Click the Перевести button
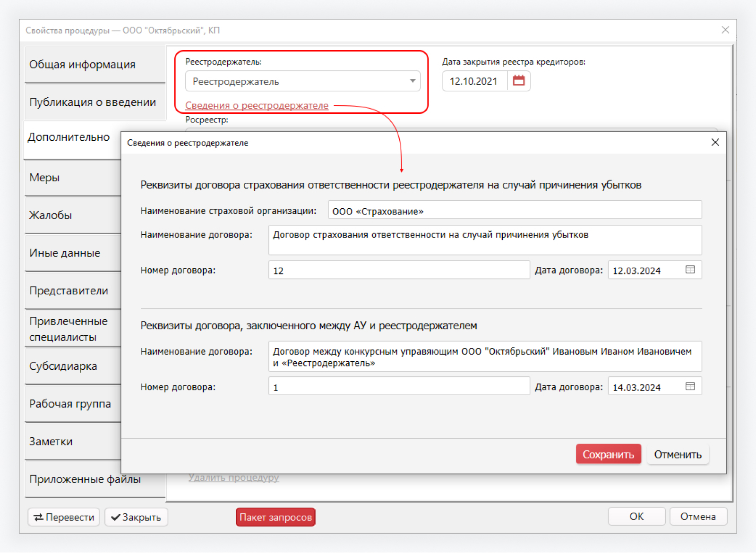The height and width of the screenshot is (553, 756). (x=64, y=517)
